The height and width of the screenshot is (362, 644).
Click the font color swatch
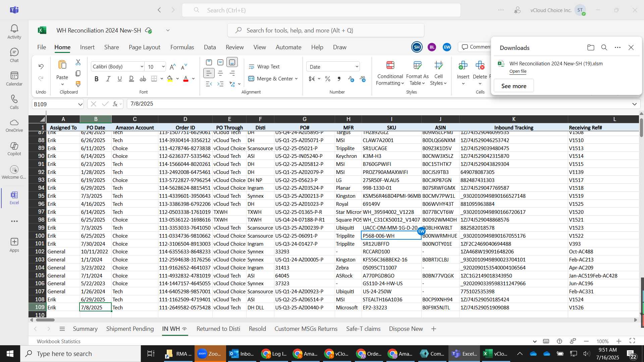[186, 79]
